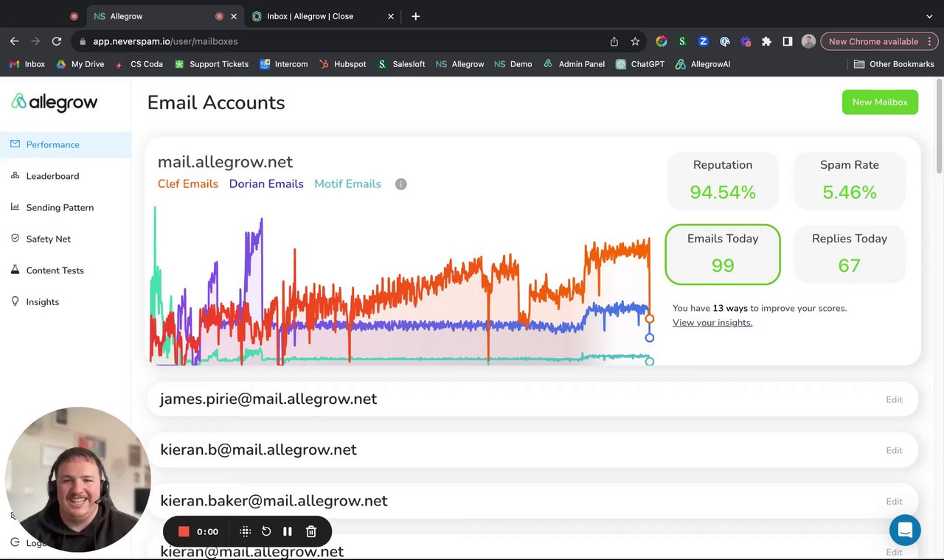
Task: Close the Allegrow browser tab
Action: pos(235,16)
